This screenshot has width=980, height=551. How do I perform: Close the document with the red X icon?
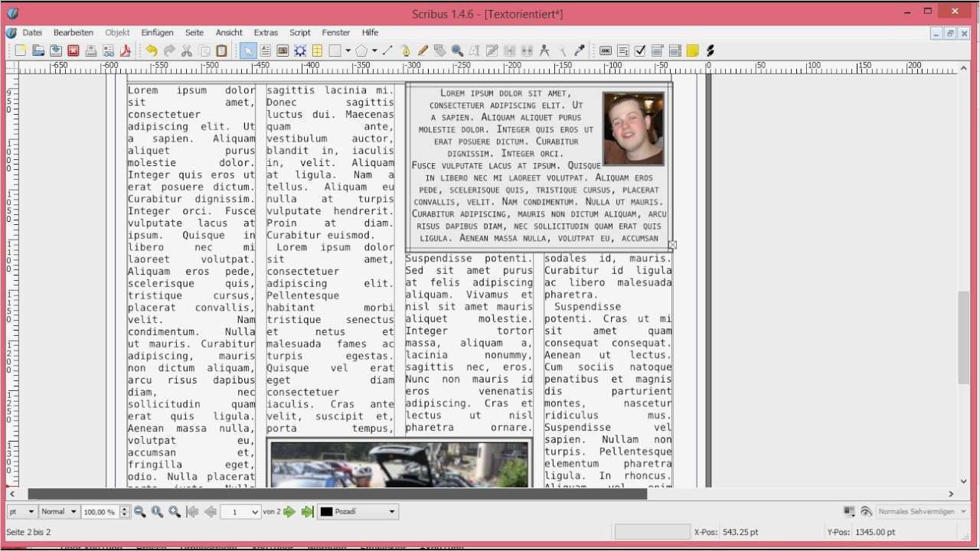pyautogui.click(x=73, y=51)
